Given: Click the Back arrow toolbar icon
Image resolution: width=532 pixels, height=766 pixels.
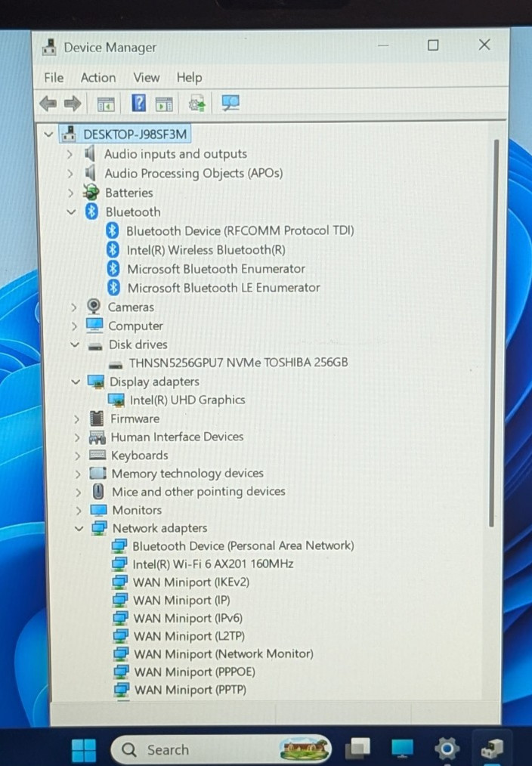Looking at the screenshot, I should point(48,103).
